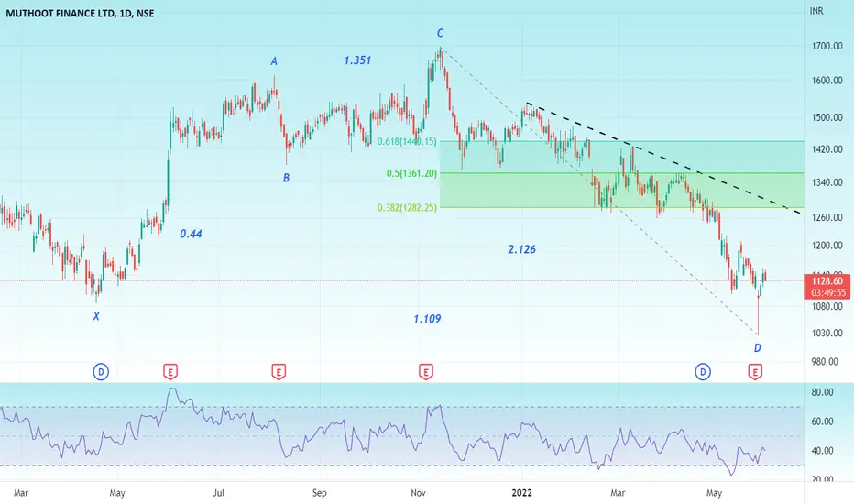
Task: Open the earnings marker near August 2021
Action: point(279,372)
